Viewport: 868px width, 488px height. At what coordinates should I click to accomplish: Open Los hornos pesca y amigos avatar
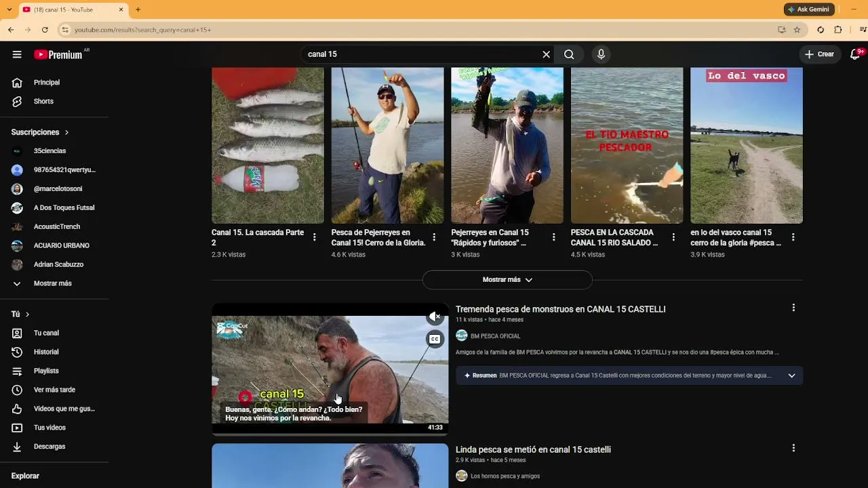click(462, 476)
